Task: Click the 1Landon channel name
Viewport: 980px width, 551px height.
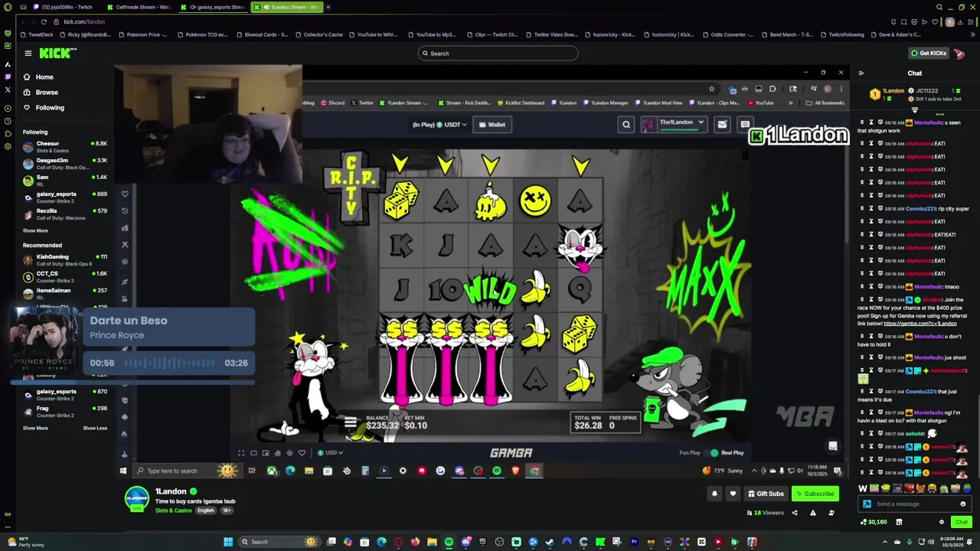Action: 171,491
